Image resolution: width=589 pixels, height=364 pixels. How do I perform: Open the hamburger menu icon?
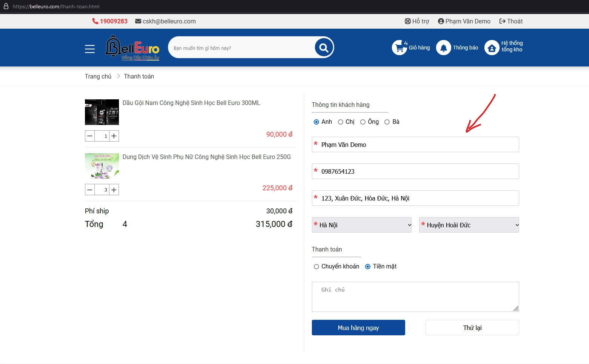[90, 49]
